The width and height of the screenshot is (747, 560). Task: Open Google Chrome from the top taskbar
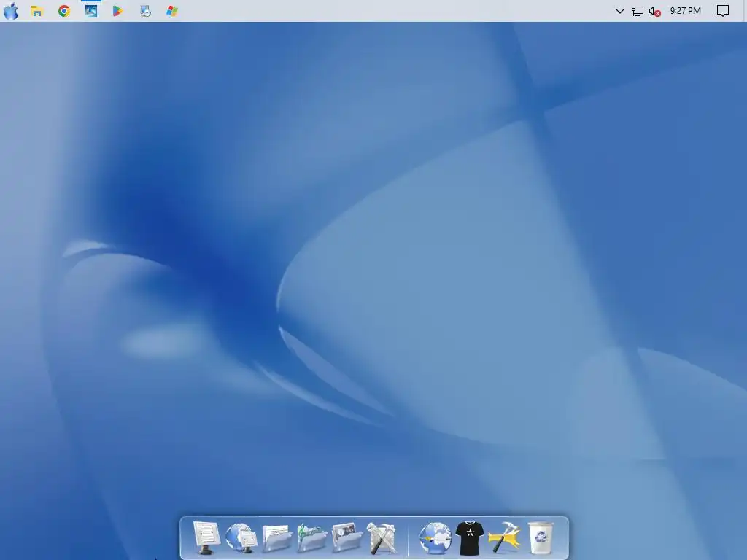[64, 11]
